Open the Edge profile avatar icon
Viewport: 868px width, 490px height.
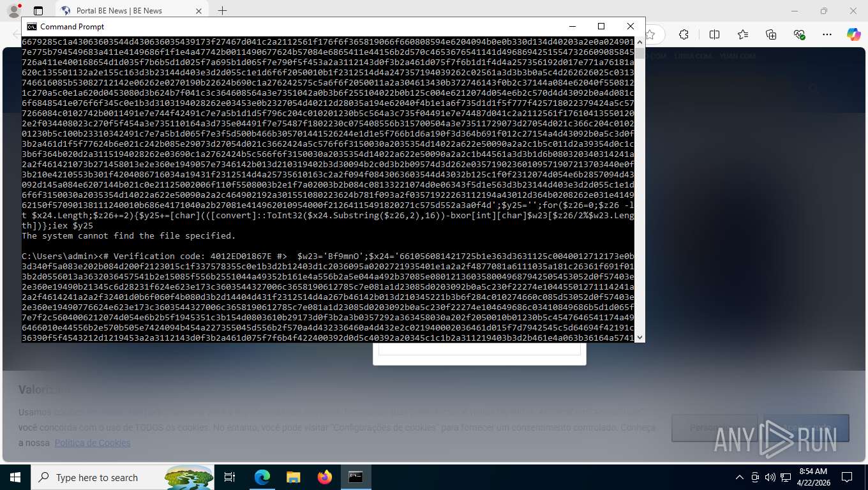pyautogui.click(x=13, y=11)
